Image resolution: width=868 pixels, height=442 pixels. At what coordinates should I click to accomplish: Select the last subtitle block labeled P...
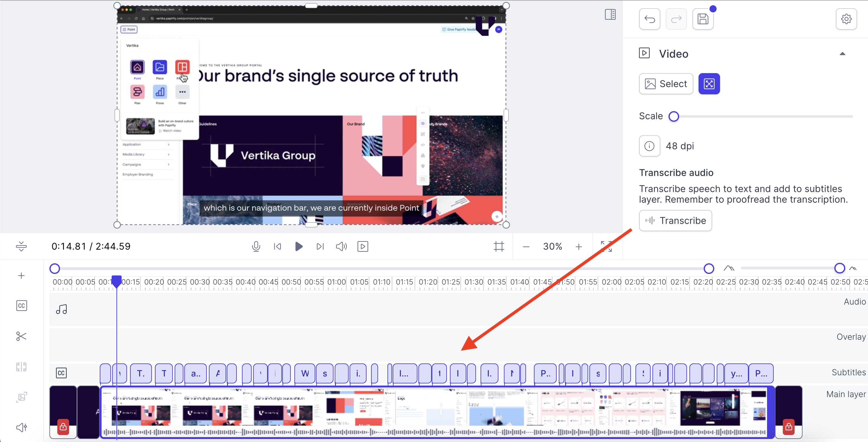point(761,373)
